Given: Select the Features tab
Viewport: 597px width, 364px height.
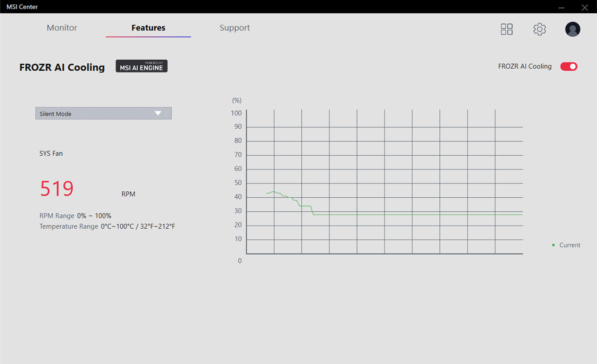Looking at the screenshot, I should click(148, 28).
